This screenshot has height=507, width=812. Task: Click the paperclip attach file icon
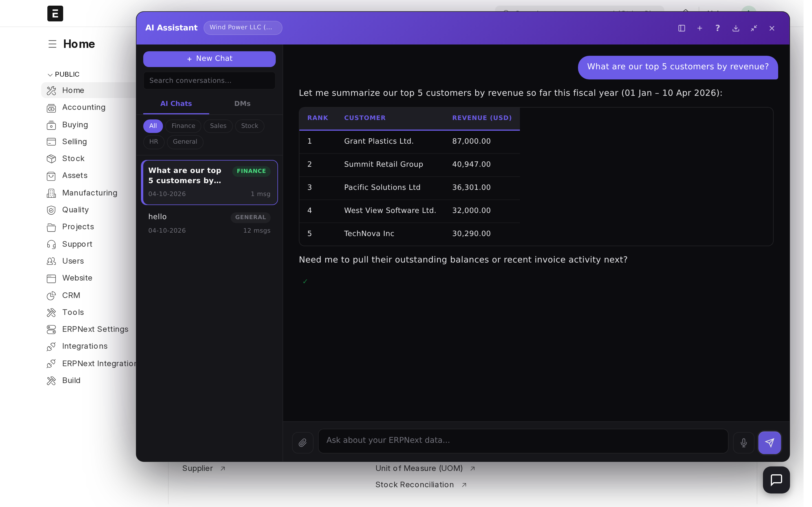[x=303, y=442]
